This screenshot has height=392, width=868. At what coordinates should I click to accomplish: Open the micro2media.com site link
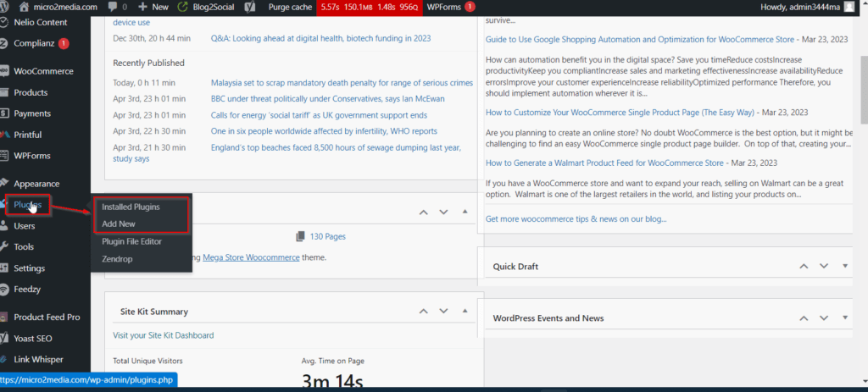pyautogui.click(x=58, y=7)
